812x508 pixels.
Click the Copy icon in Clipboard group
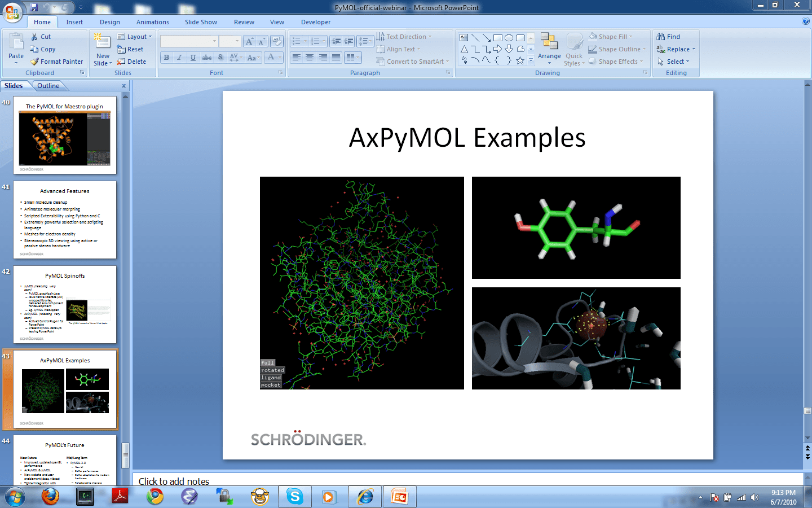pyautogui.click(x=34, y=49)
